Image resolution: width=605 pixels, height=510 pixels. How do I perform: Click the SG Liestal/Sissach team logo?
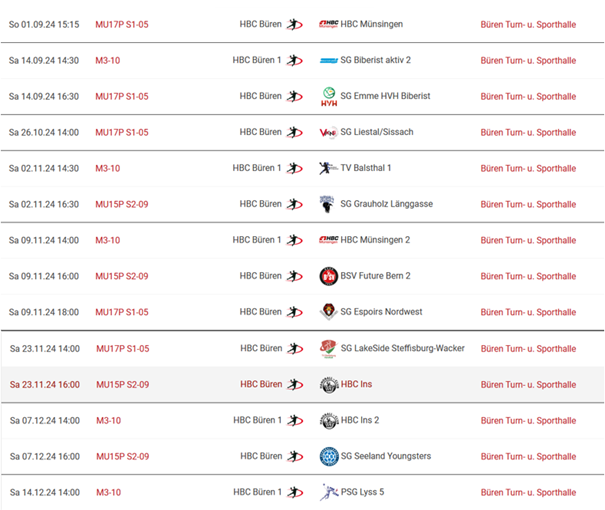pyautogui.click(x=329, y=133)
